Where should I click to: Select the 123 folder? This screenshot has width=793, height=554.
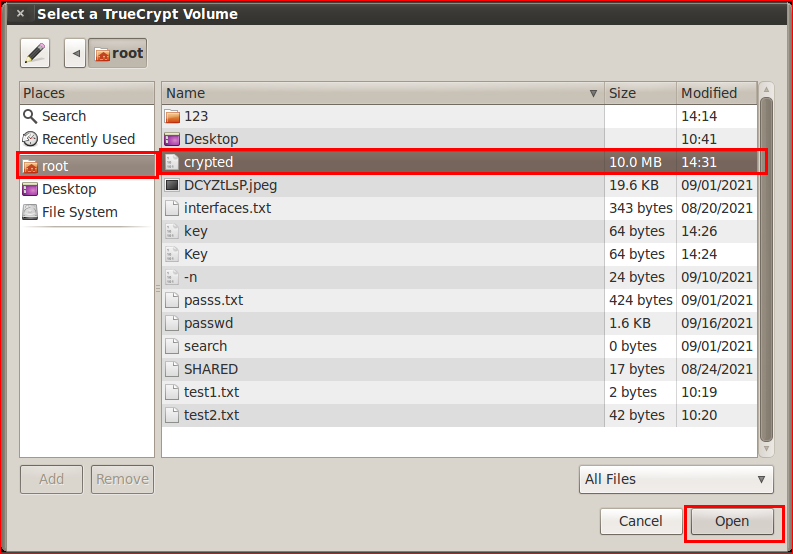459,116
